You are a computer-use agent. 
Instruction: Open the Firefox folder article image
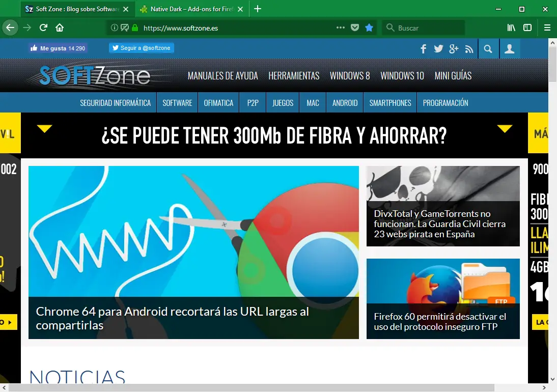(x=443, y=281)
